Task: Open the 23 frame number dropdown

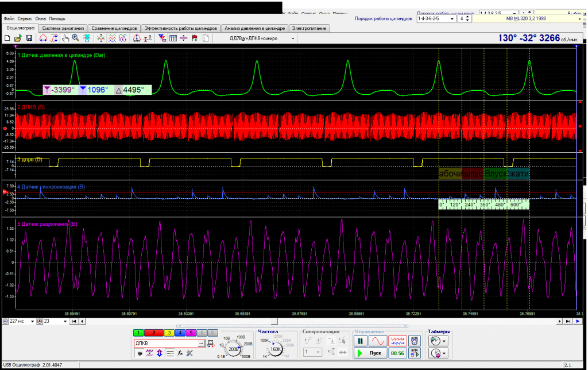Action: [x=65, y=321]
